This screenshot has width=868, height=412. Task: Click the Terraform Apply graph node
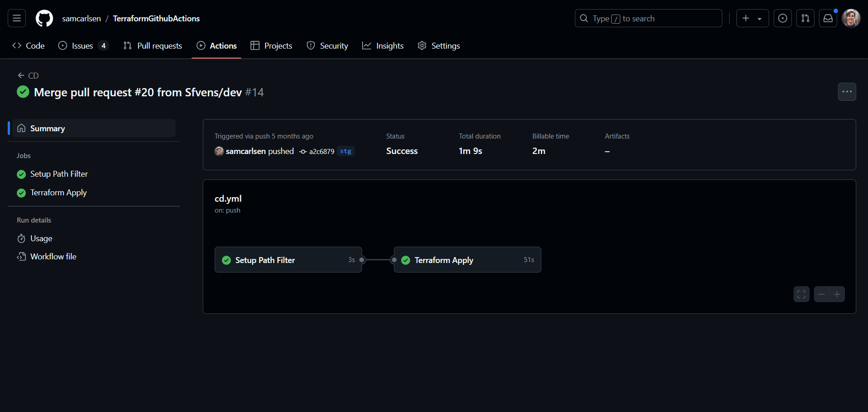[x=467, y=260]
